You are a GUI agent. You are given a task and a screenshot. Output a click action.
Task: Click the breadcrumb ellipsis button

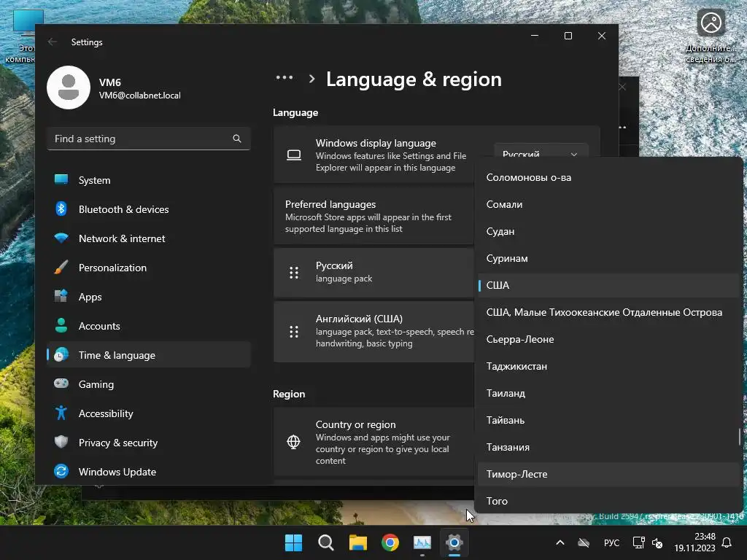coord(285,77)
